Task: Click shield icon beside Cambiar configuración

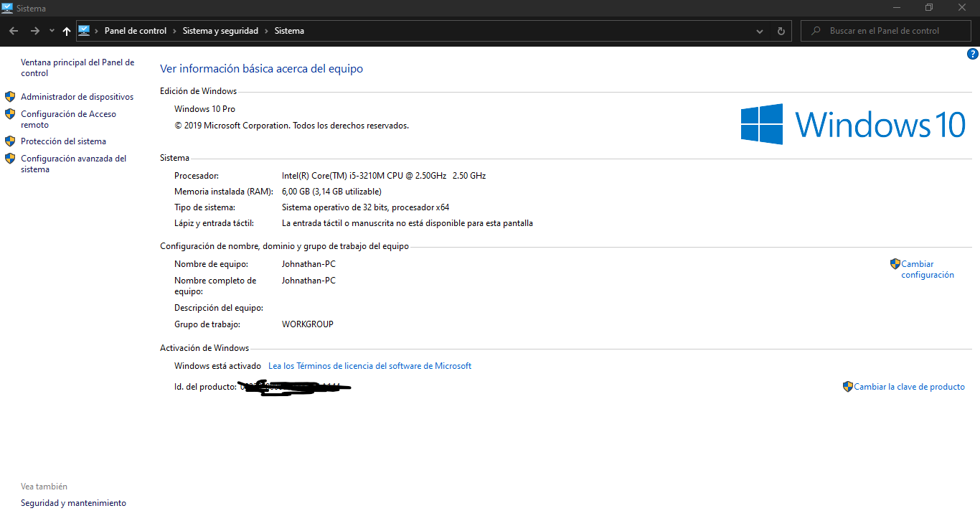Action: pyautogui.click(x=895, y=264)
